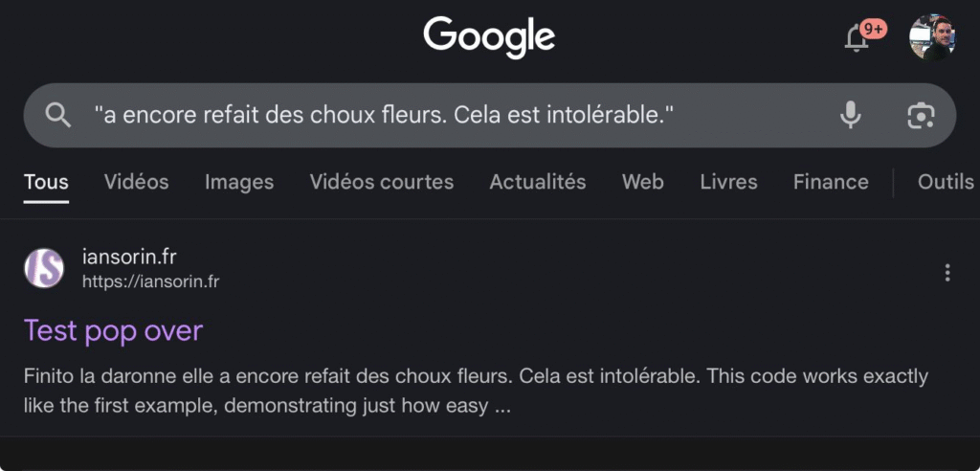The image size is (980, 471).
Task: Open the result's three-dot options menu
Action: 947,273
